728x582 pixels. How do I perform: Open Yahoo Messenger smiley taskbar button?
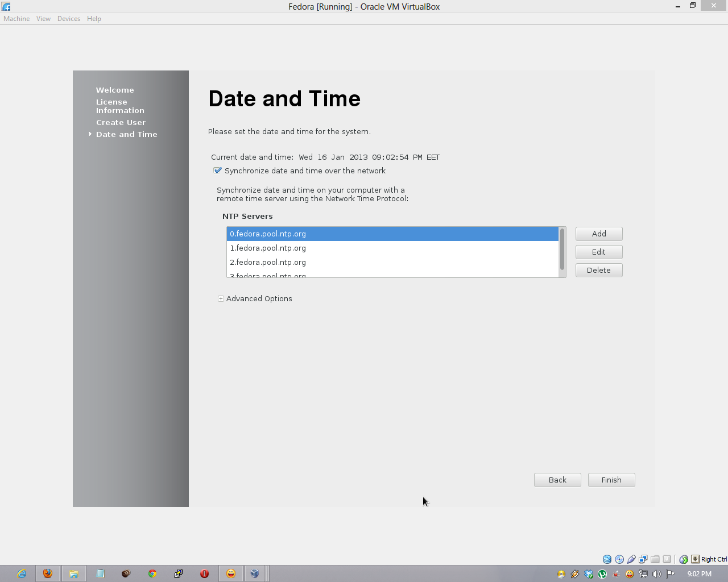231,573
